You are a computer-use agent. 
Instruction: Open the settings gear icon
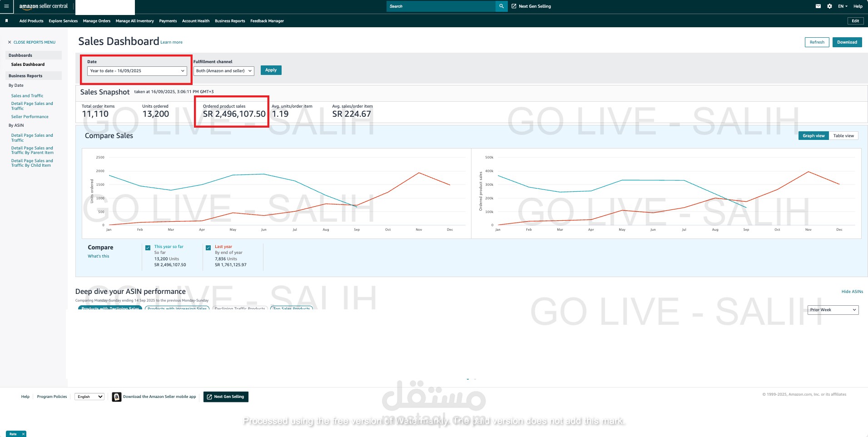pyautogui.click(x=829, y=6)
